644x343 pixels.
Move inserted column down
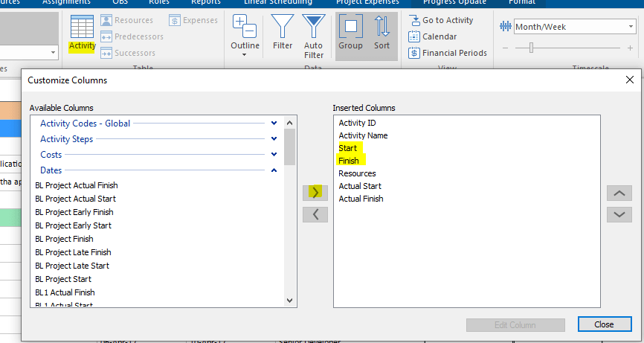tap(619, 214)
